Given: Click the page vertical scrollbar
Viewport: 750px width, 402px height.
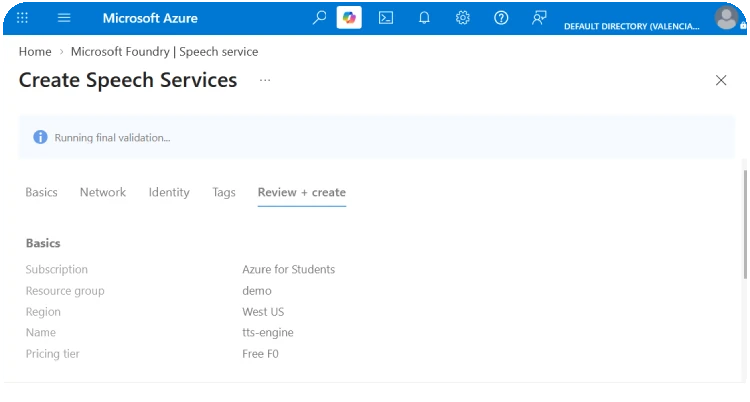Looking at the screenshot, I should click(745, 224).
